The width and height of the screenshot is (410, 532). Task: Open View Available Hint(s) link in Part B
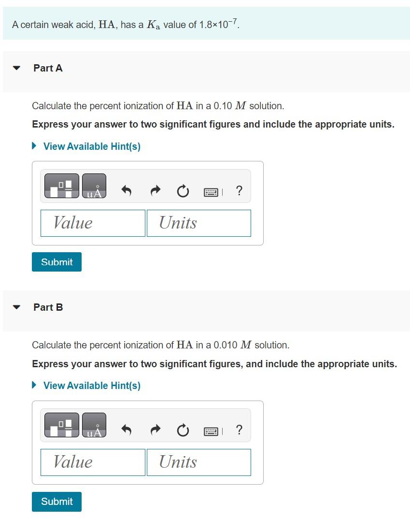coord(92,386)
